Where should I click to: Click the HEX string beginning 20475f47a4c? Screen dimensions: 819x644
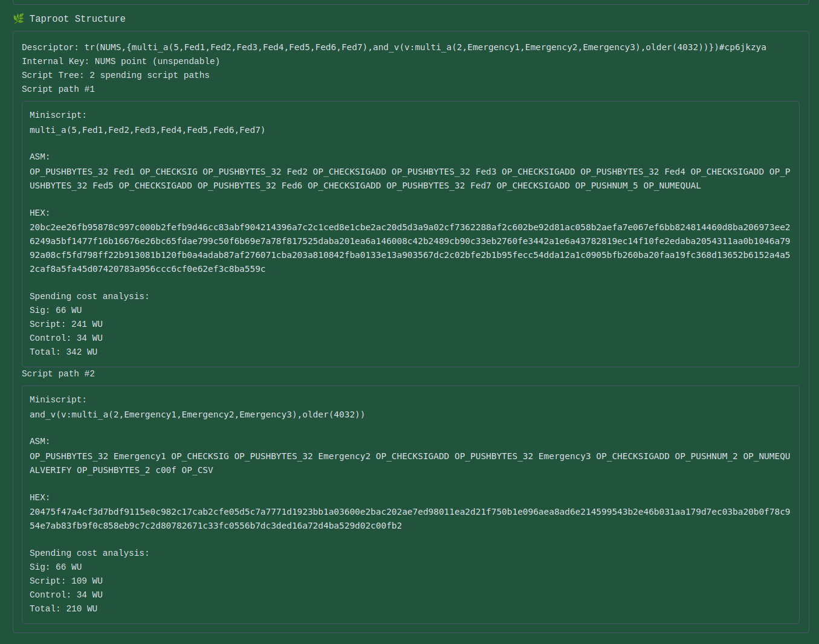pos(409,518)
